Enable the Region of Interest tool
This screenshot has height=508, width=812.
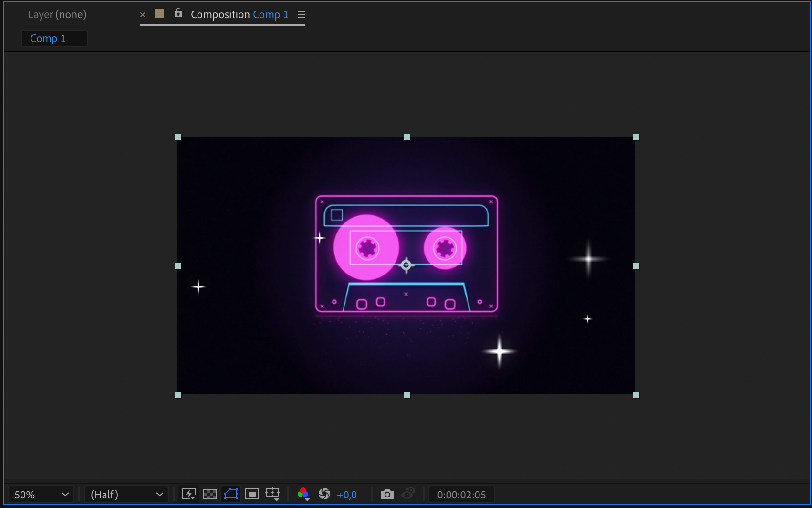[252, 494]
